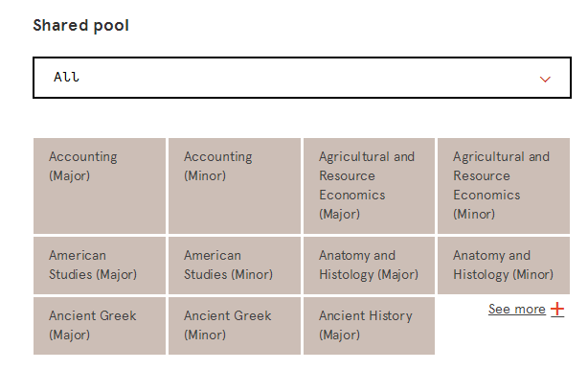This screenshot has width=588, height=370.
Task: Click the red chevron arrow in the dropdown
Action: pyautogui.click(x=545, y=80)
